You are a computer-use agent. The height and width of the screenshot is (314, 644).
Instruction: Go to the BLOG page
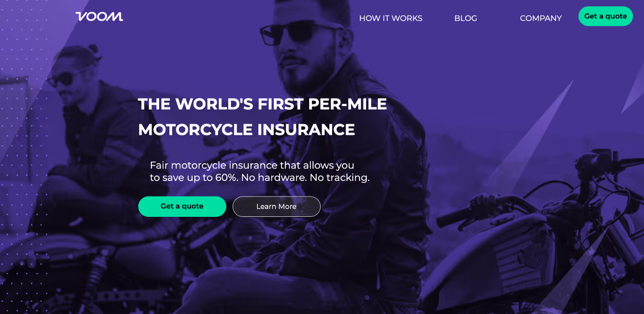click(x=466, y=18)
